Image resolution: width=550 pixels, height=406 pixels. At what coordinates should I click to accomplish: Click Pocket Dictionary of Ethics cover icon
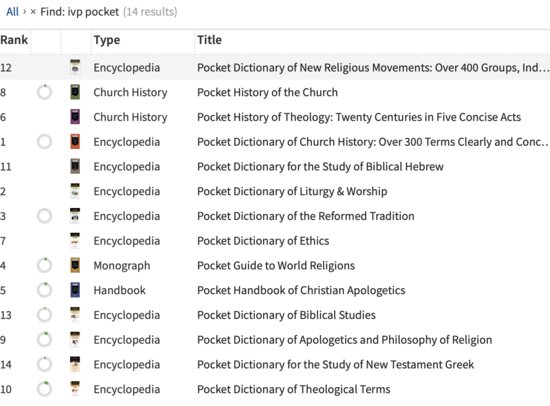click(x=75, y=241)
